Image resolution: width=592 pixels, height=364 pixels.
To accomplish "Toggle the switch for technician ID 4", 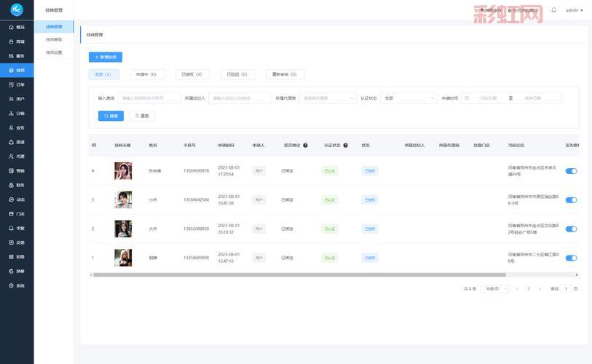I will [571, 171].
